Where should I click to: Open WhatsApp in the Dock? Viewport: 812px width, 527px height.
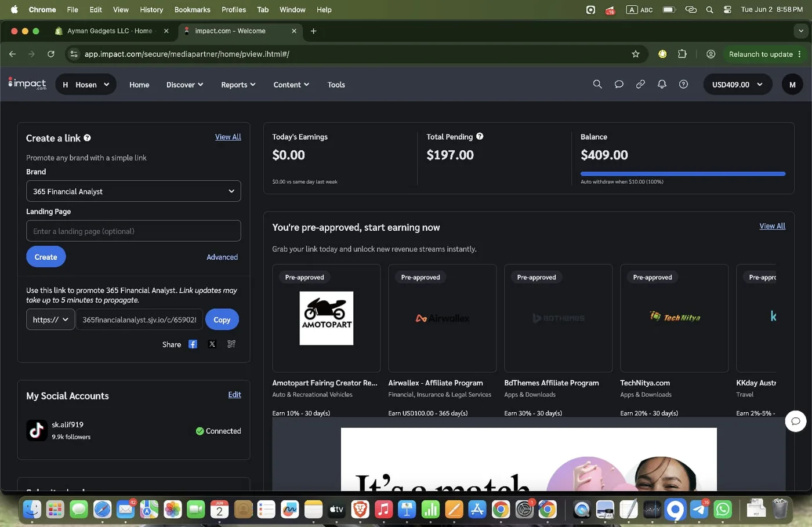point(723,509)
